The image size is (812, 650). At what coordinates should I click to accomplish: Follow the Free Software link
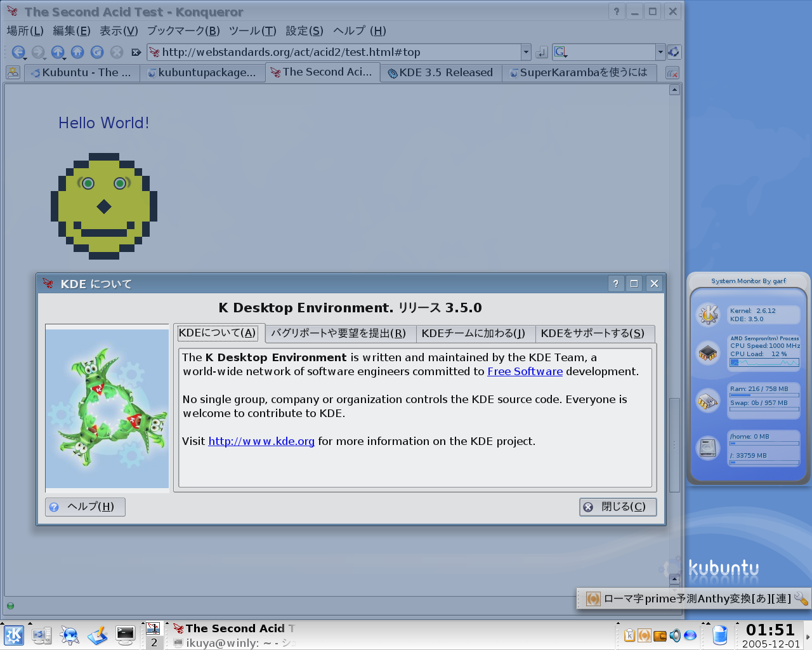tap(525, 372)
